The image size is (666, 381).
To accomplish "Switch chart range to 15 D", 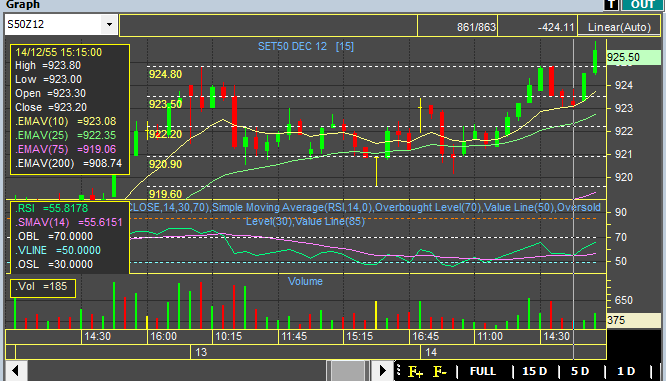I will (534, 371).
